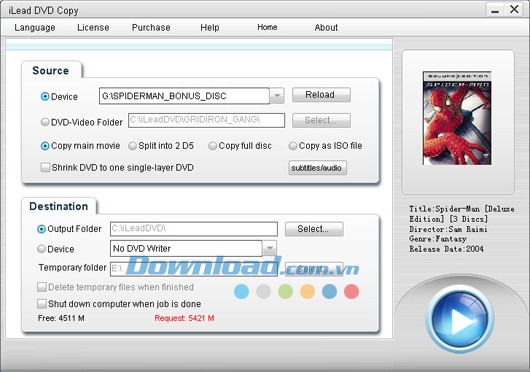Screen dimensions: 530x372
Task: Choose Copy as ISO file mode
Action: (x=293, y=146)
